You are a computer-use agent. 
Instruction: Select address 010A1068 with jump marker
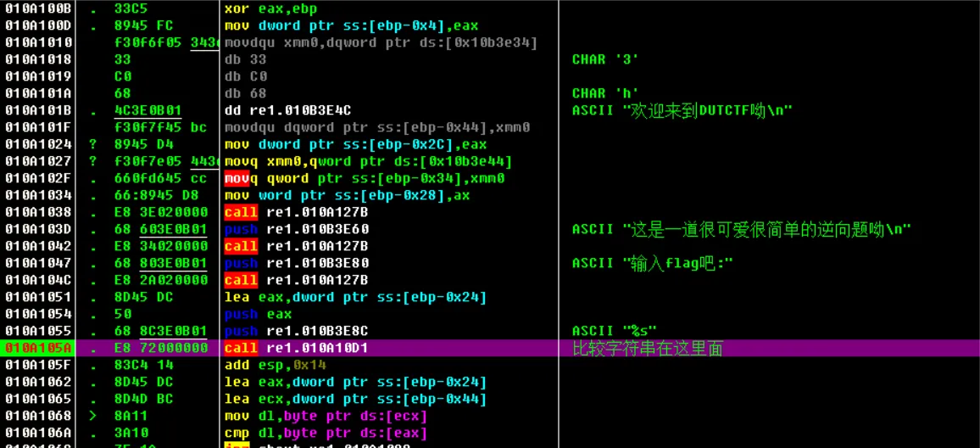38,416
